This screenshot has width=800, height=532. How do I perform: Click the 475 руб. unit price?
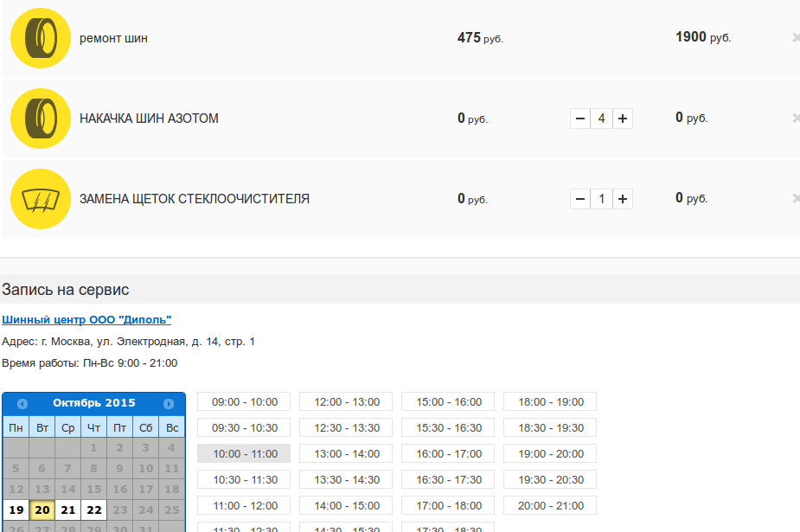pyautogui.click(x=480, y=38)
